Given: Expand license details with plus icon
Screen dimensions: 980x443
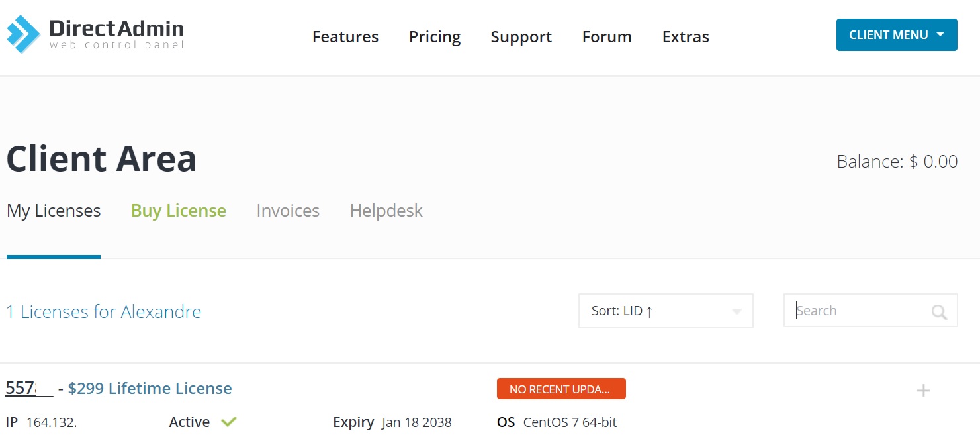Looking at the screenshot, I should 923,391.
